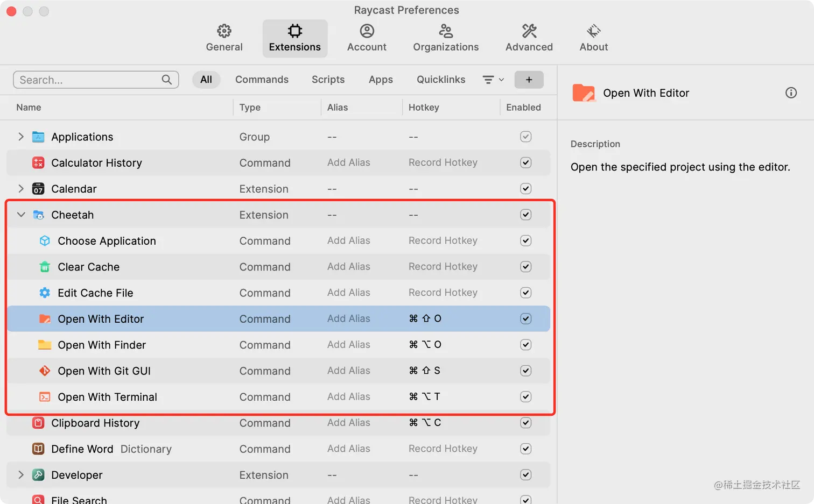Click the File Search icon

pos(38,500)
